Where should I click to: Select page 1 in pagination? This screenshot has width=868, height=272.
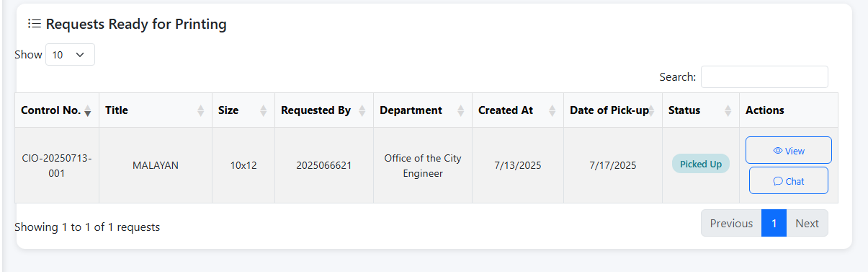point(774,223)
